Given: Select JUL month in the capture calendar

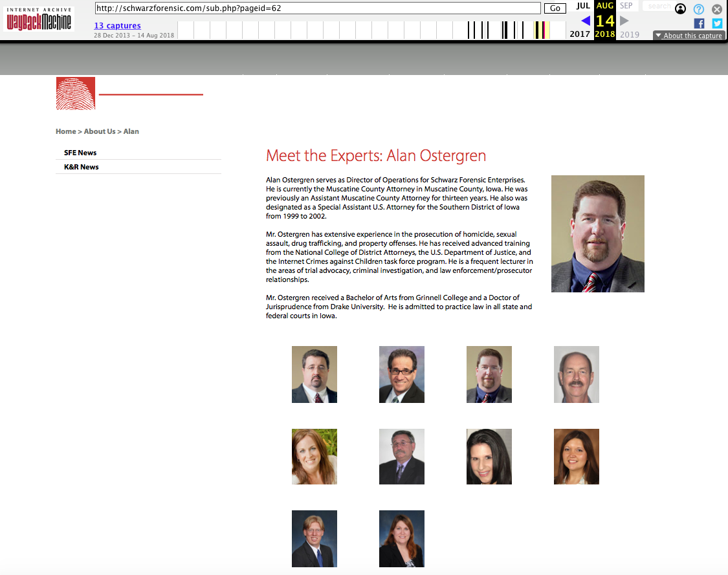Looking at the screenshot, I should point(583,6).
